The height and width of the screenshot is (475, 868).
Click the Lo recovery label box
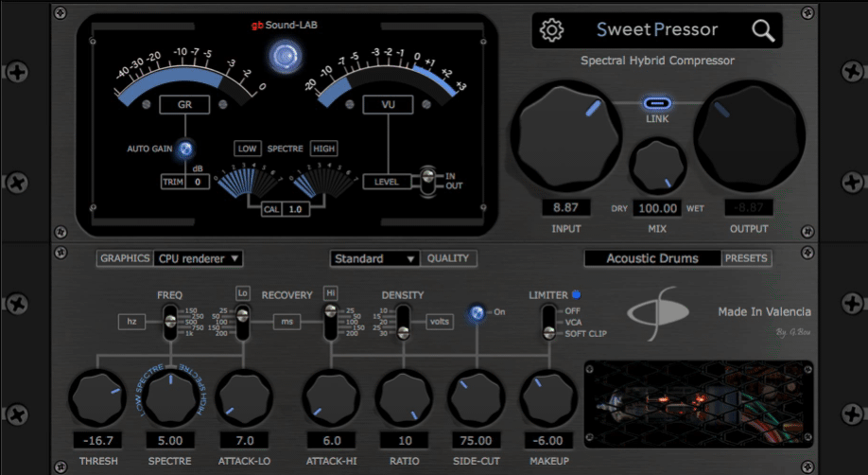pos(242,292)
